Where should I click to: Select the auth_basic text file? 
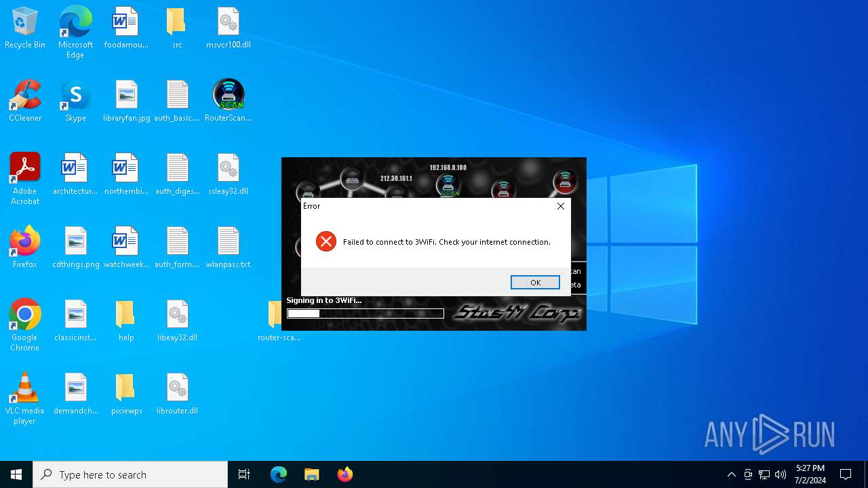click(x=177, y=101)
